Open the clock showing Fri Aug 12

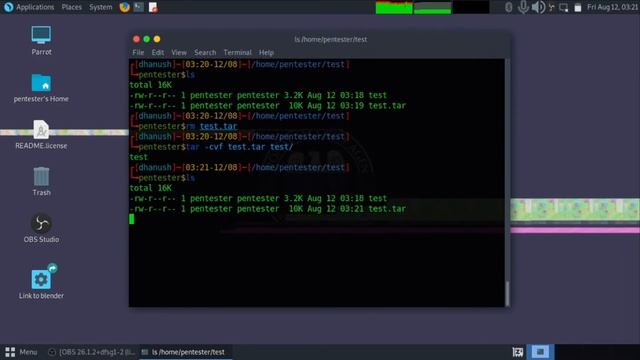(x=612, y=7)
